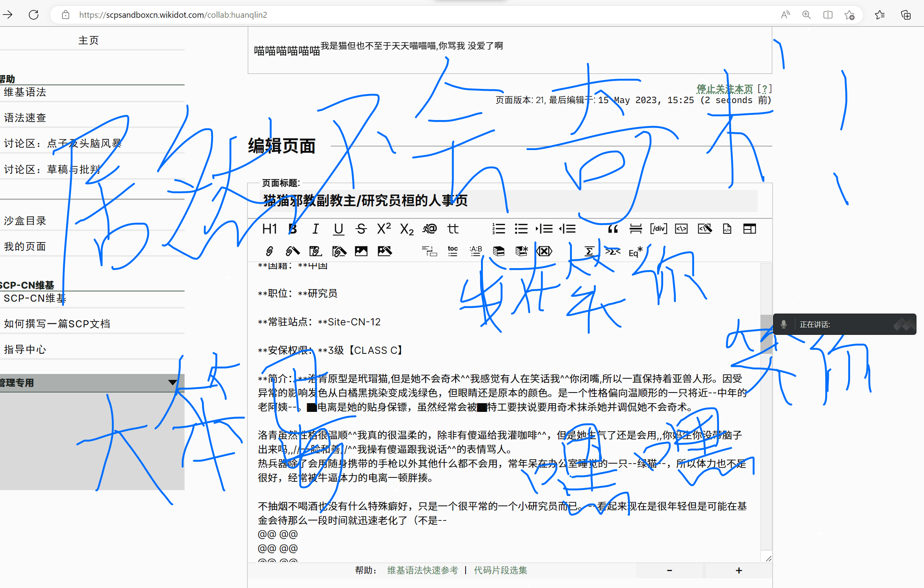This screenshot has height=588, width=924.
Task: Insert math equation sigma icon
Action: coord(589,251)
